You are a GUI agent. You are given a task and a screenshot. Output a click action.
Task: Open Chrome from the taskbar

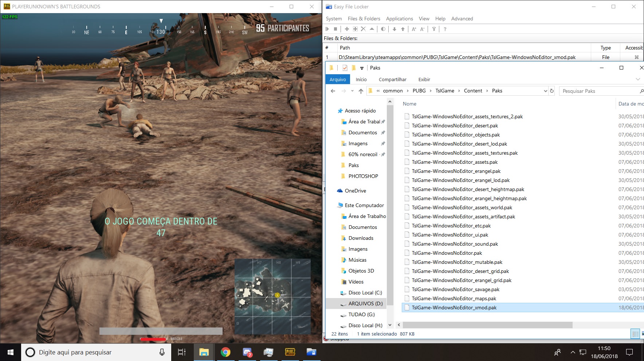(x=225, y=352)
